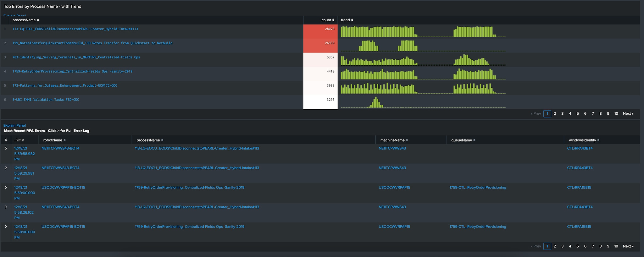Go to page 3 of recent errors table
This screenshot has width=644, height=257.
[x=563, y=246]
